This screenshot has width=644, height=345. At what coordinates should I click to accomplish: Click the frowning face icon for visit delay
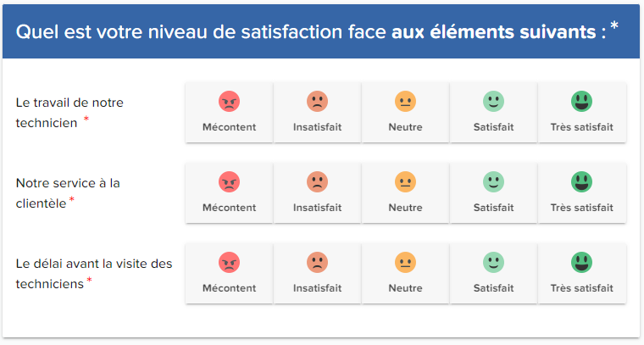(318, 262)
